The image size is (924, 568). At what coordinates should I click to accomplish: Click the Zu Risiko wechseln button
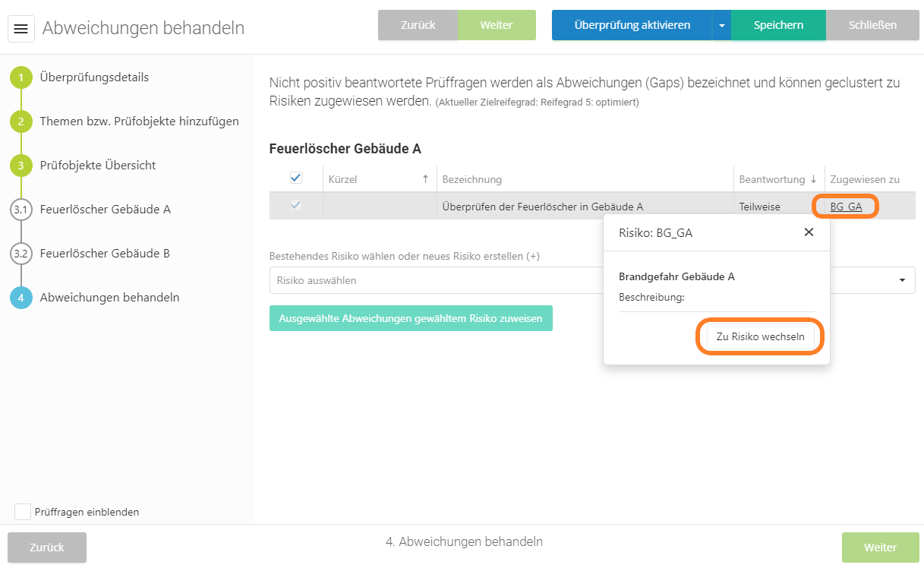pyautogui.click(x=760, y=336)
